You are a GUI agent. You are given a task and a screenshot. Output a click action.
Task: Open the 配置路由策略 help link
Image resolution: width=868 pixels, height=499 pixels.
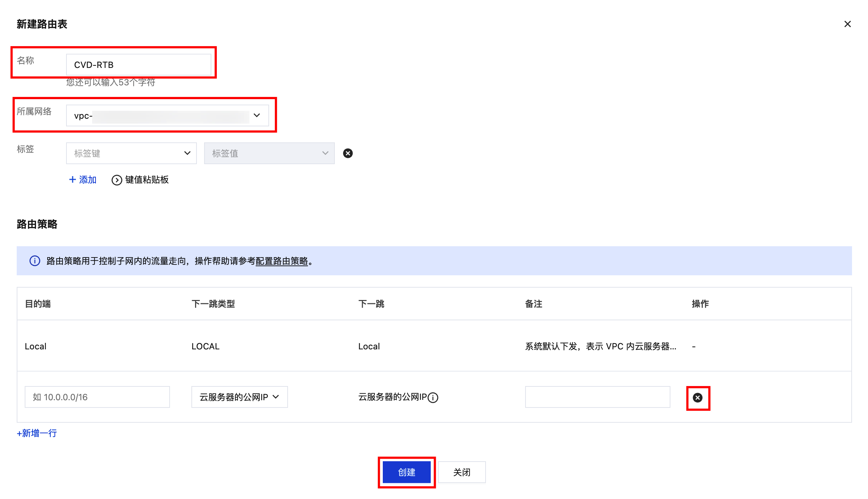tap(281, 261)
